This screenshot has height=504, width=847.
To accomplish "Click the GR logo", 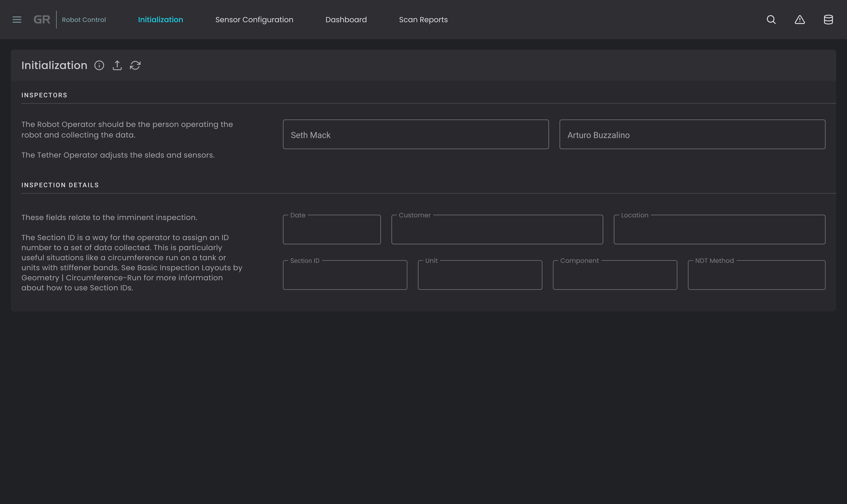I will 42,20.
